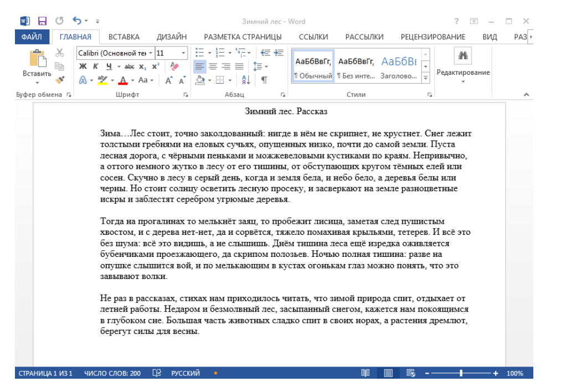Image resolution: width=561 pixels, height=392 pixels.
Task: Click the Save icon in quick access toolbar
Action: coord(42,22)
